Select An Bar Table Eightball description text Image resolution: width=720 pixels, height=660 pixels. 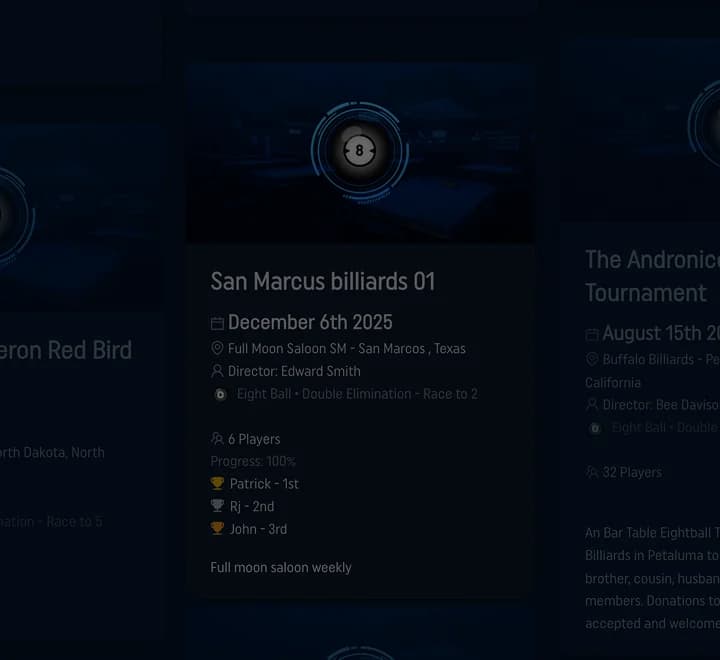point(652,578)
